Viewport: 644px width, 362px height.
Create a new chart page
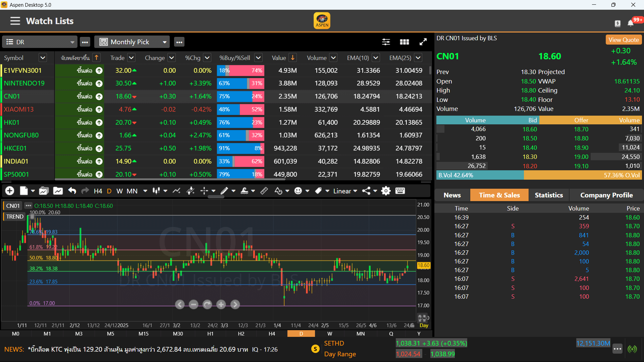tap(24, 191)
